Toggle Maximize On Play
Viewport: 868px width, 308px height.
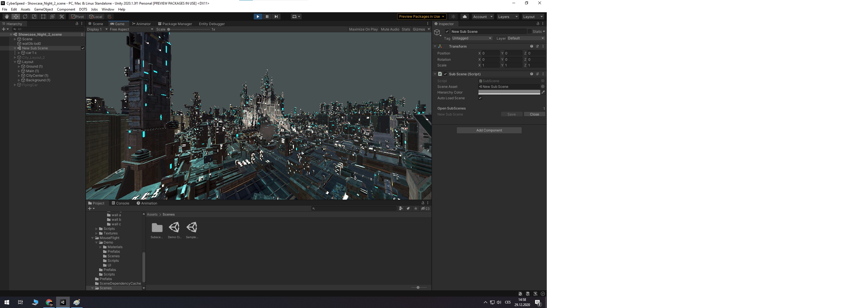coord(363,29)
